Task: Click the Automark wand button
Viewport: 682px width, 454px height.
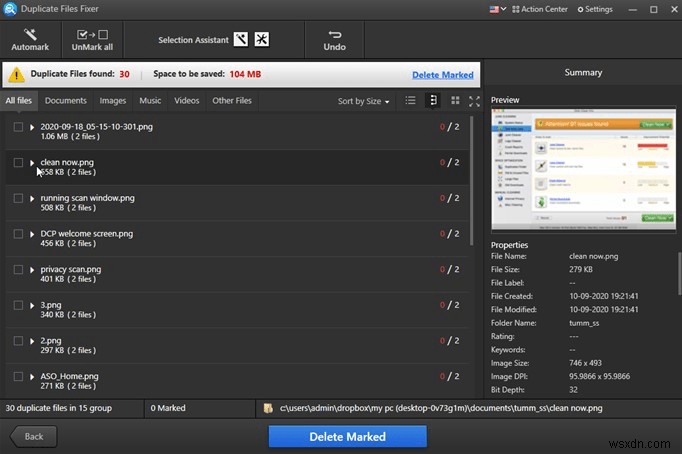Action: tap(30, 40)
